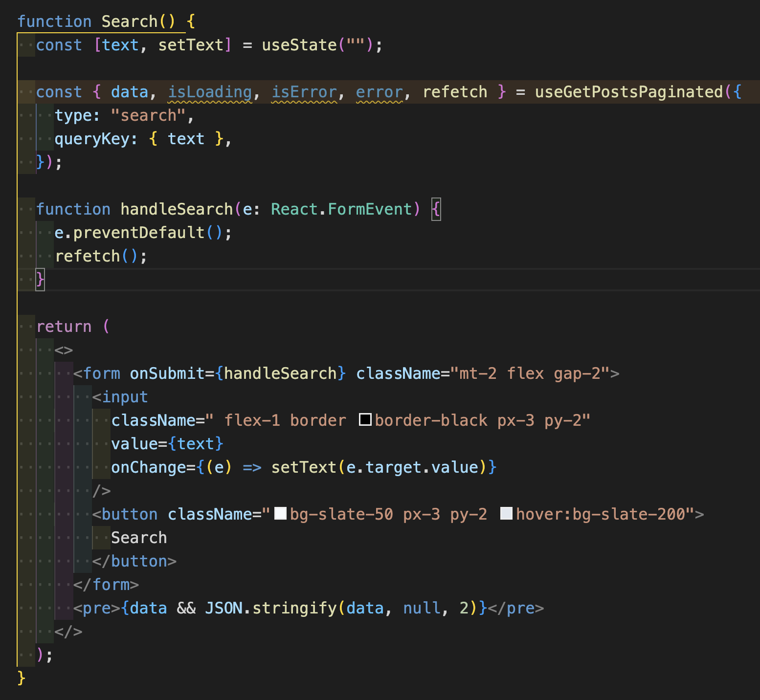Screen dimensions: 760x700
Task: Click the "search" string value
Action: [x=148, y=115]
